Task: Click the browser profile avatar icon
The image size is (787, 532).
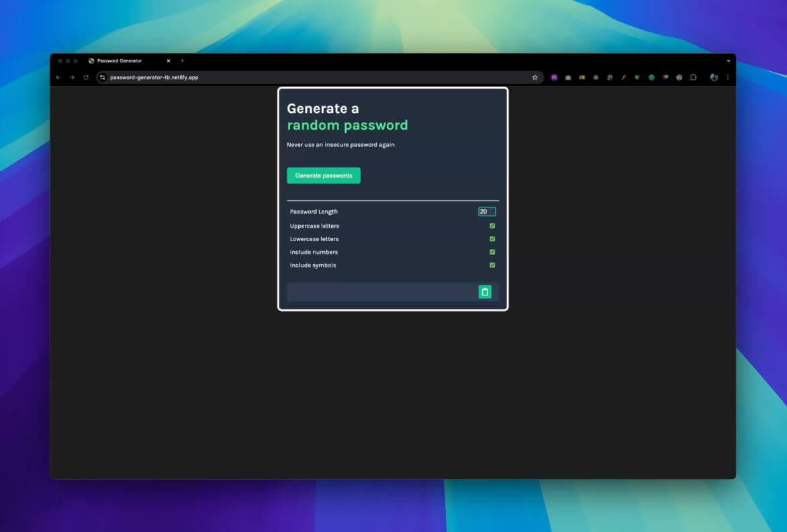Action: click(x=712, y=77)
